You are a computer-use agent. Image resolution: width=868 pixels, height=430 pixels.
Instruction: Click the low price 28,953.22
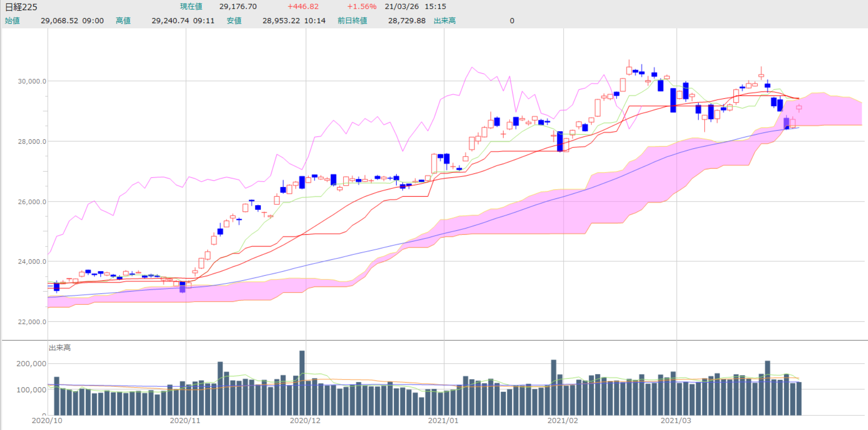pos(281,20)
